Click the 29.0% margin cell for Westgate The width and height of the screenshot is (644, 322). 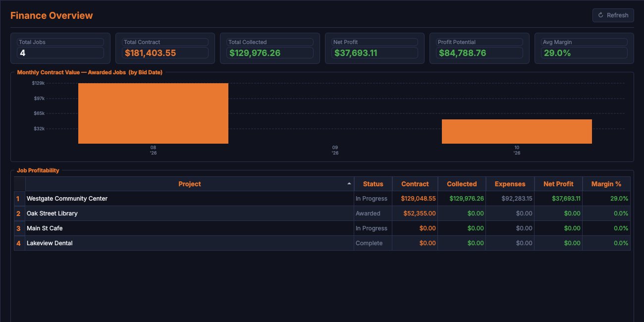606,199
